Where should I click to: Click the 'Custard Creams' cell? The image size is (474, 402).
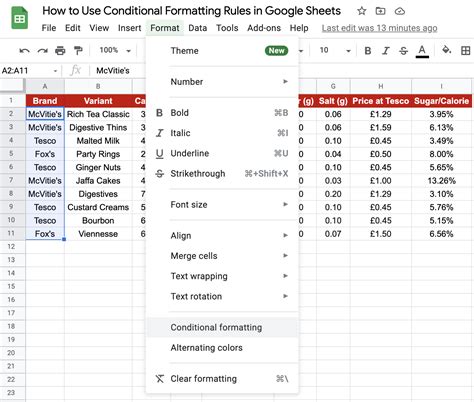pyautogui.click(x=98, y=207)
